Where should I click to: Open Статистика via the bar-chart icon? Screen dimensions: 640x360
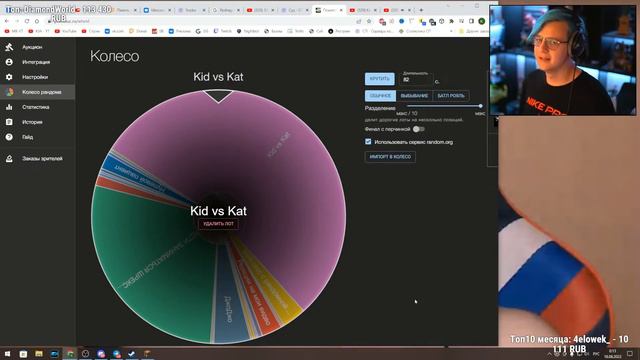pyautogui.click(x=9, y=107)
